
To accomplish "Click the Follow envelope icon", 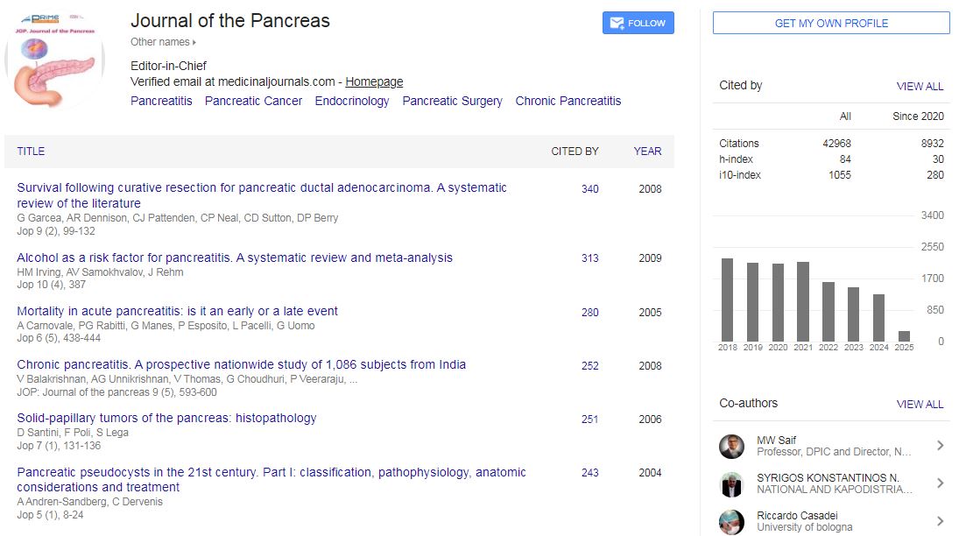I will point(618,23).
